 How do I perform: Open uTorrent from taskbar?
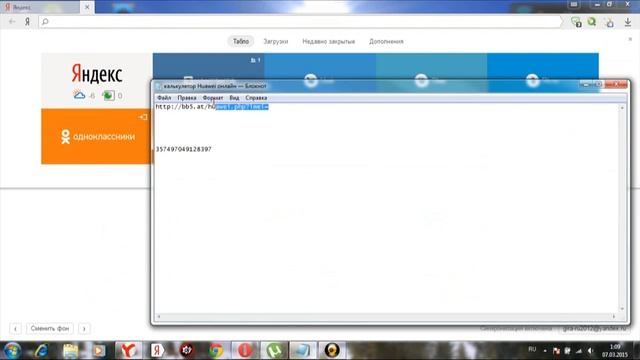(x=274, y=350)
